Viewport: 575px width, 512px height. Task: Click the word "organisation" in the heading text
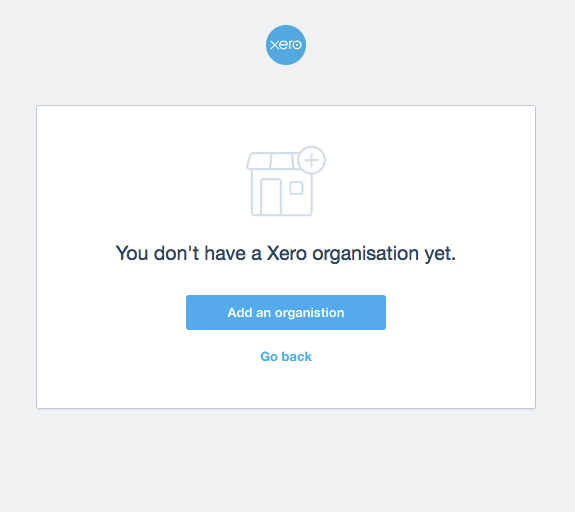[365, 254]
